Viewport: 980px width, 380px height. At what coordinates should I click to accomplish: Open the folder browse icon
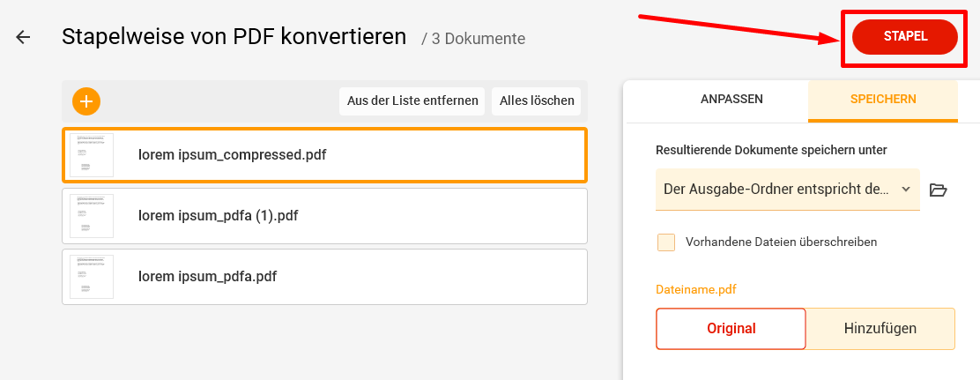[938, 190]
